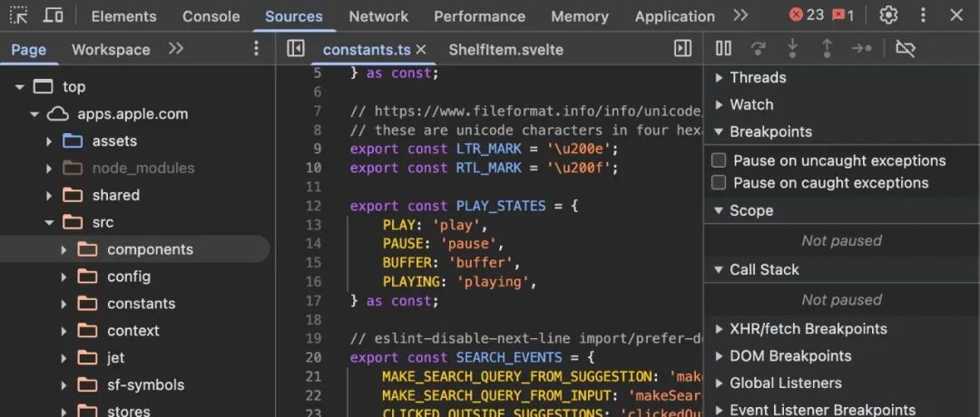Collapse the apps.apple.com tree node
The image size is (980, 417).
[x=35, y=114]
